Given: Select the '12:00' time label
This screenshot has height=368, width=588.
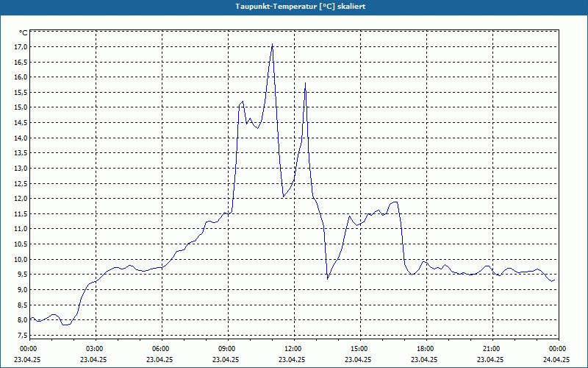Looking at the screenshot, I should tap(293, 349).
